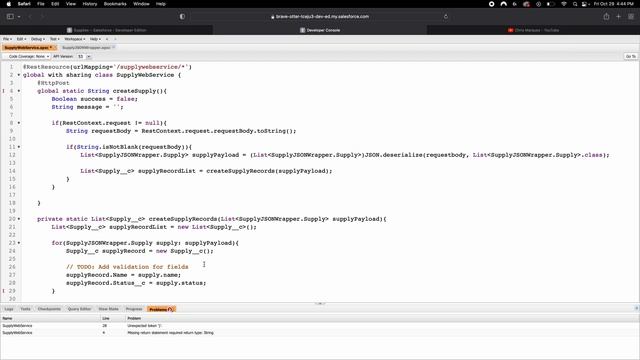The width and height of the screenshot is (640, 360).
Task: Show the Safari tab overview icon
Action: 631,16
